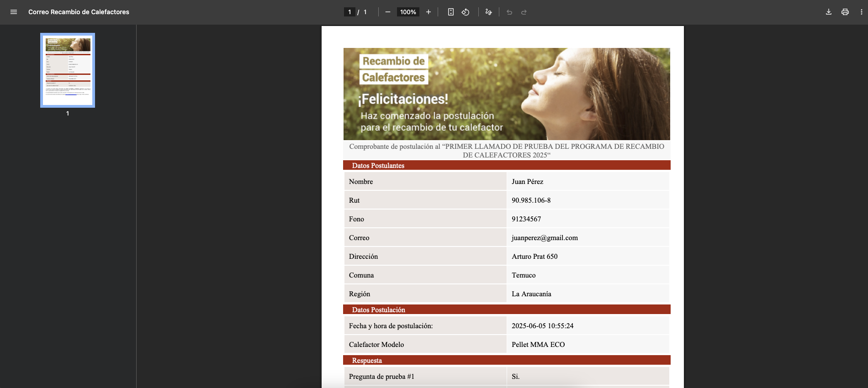The image size is (868, 388).
Task: Click the Región label cell
Action: click(x=425, y=294)
